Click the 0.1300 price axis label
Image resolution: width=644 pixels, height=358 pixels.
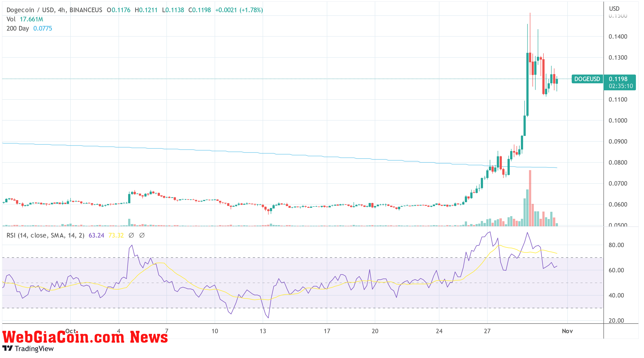(618, 57)
